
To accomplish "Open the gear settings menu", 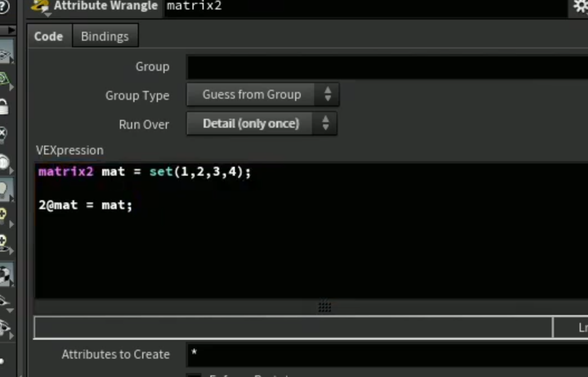I will pos(581,6).
